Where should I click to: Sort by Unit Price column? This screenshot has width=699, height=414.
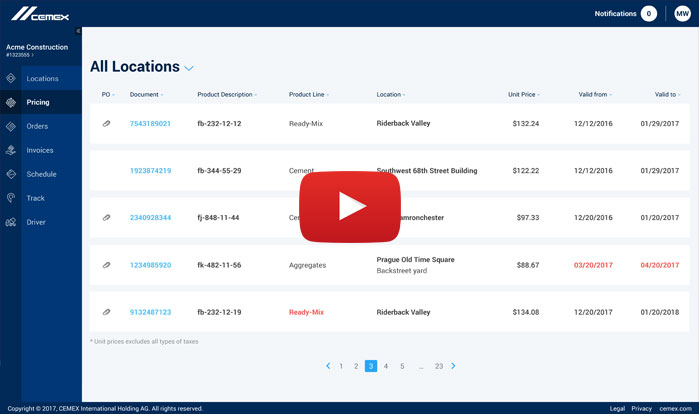click(x=524, y=94)
